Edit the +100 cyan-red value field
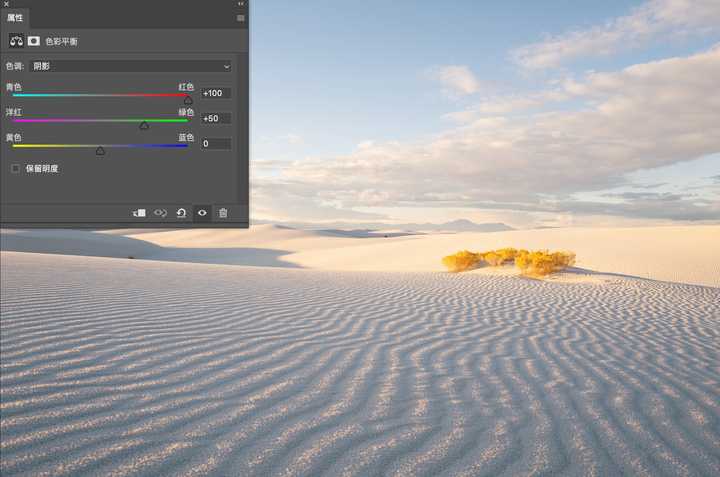 pos(216,93)
